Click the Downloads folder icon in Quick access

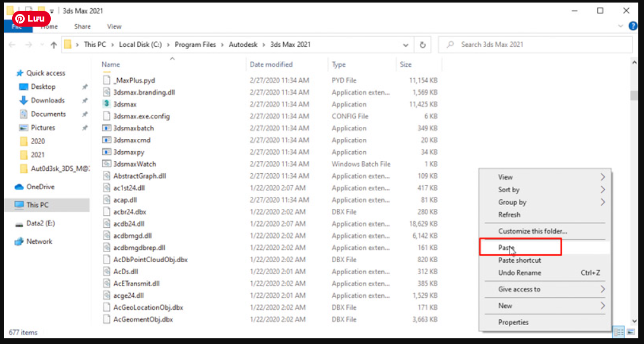point(23,100)
